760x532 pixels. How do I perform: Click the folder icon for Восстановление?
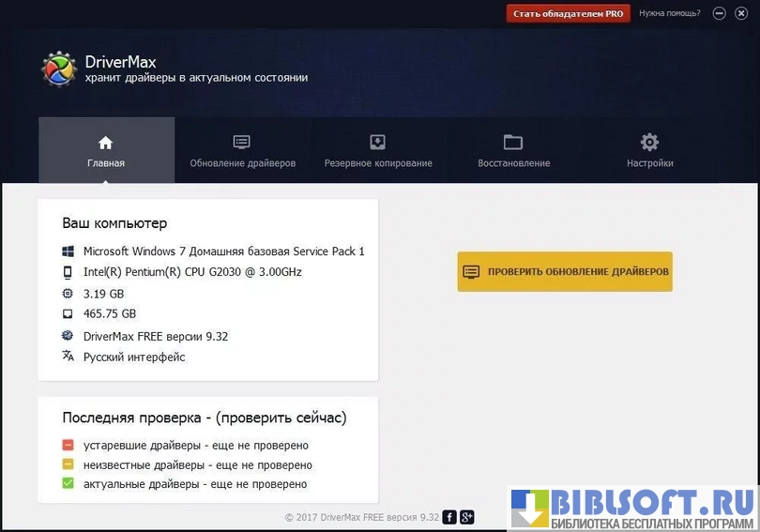513,143
